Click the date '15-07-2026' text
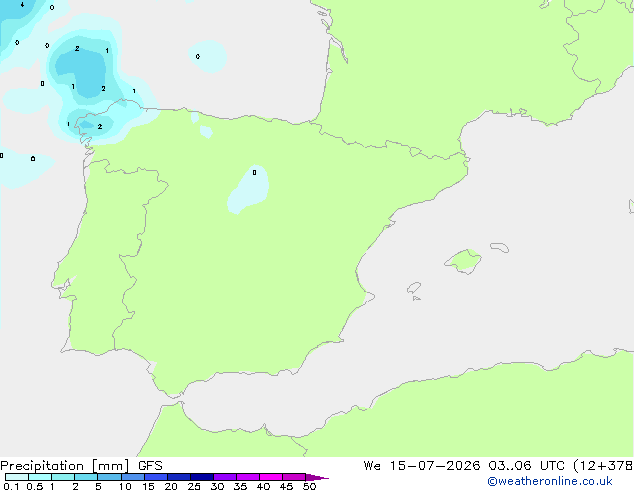The width and height of the screenshot is (634, 490). pyautogui.click(x=435, y=466)
